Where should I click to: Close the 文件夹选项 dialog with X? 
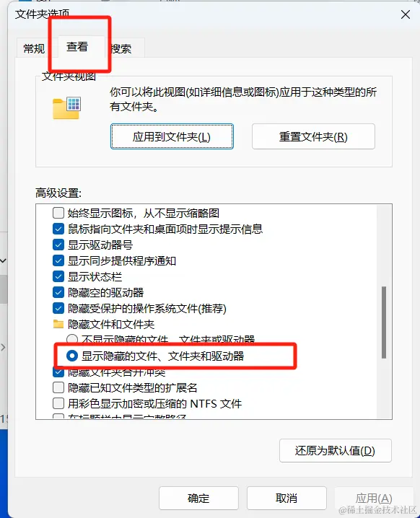coord(406,14)
